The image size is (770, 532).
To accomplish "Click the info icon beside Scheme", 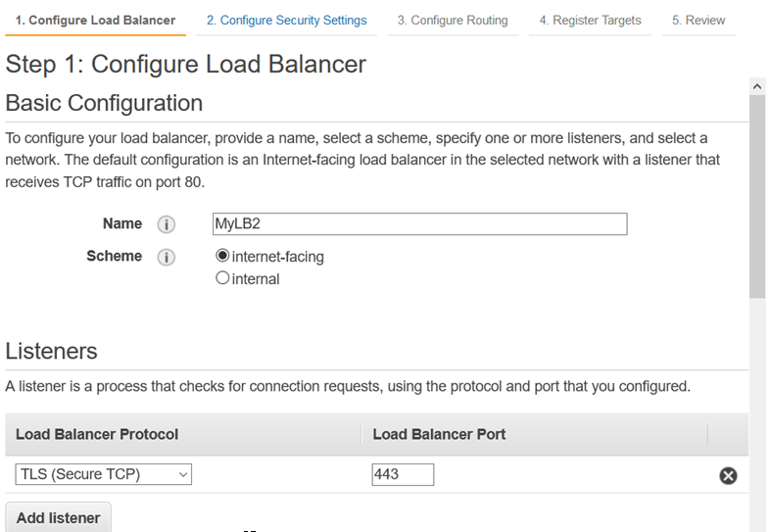I will (x=167, y=257).
